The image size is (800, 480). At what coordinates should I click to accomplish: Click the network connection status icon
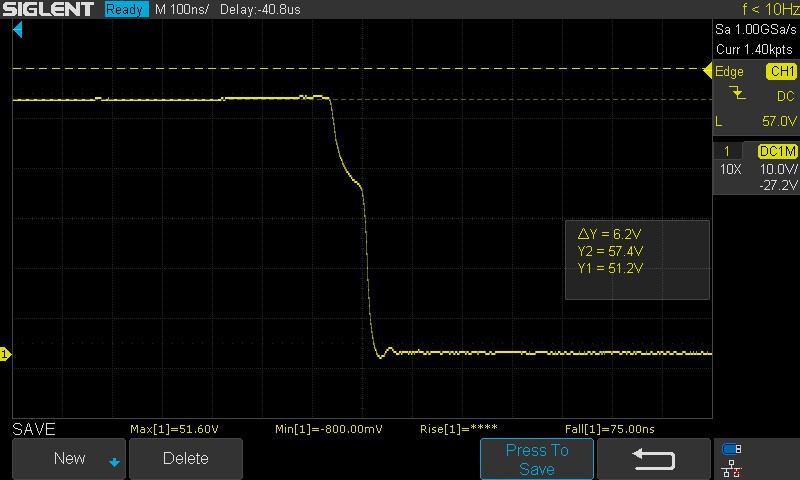tap(732, 467)
